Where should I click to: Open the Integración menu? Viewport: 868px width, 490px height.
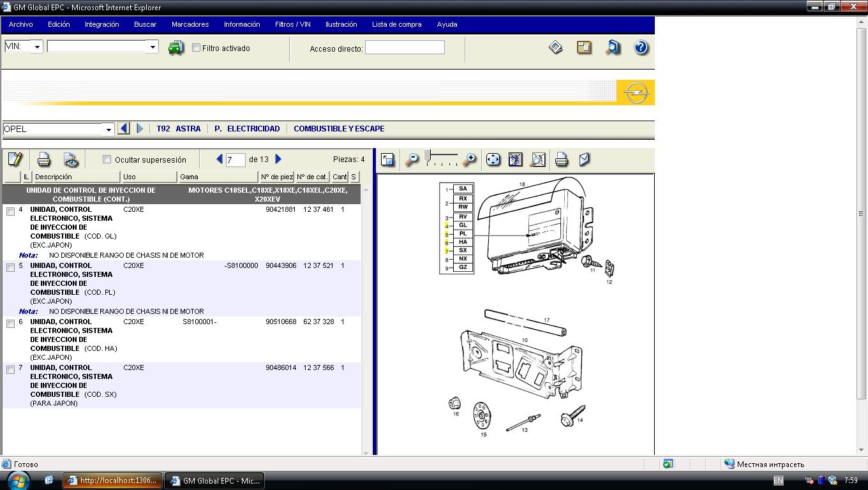pos(102,24)
